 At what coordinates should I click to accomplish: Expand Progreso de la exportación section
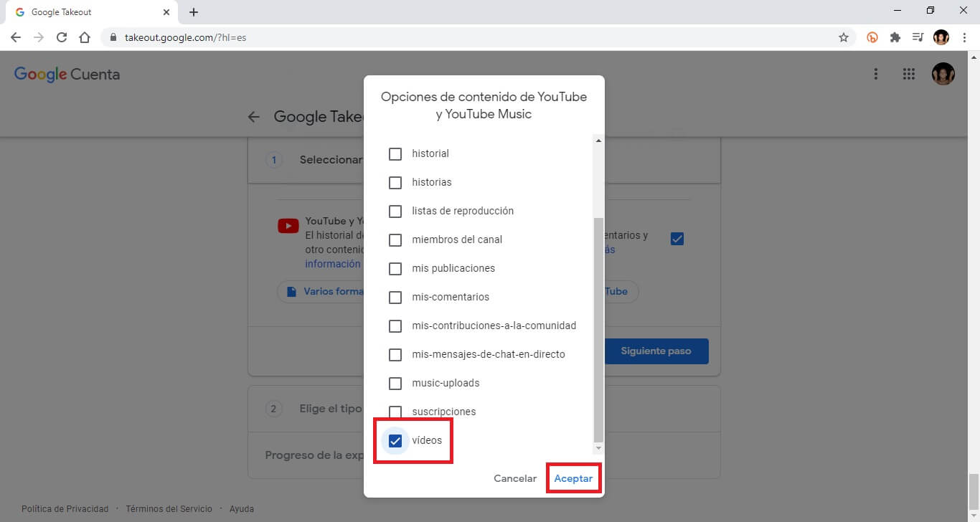pos(484,455)
